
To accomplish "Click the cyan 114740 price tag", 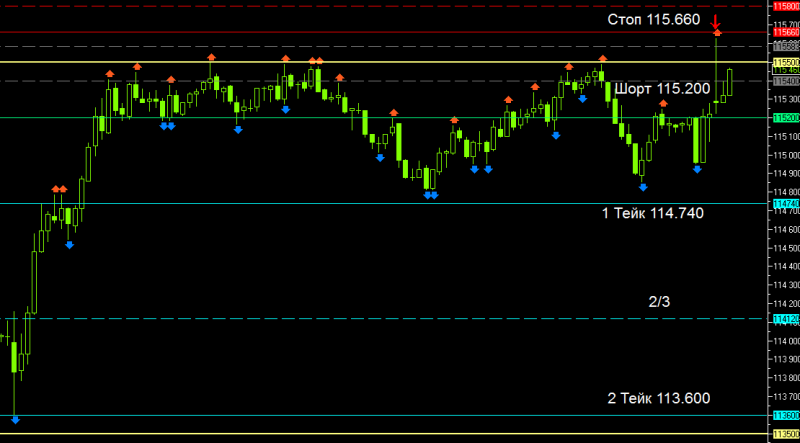I will click(x=786, y=203).
